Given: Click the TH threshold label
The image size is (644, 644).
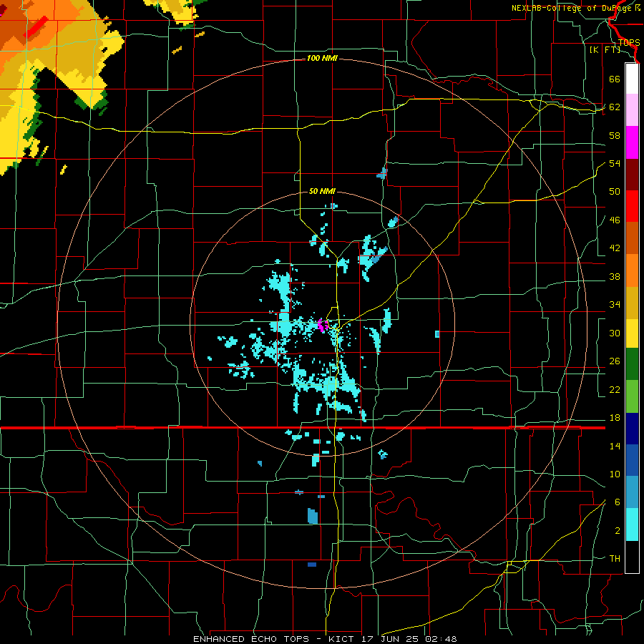Looking at the screenshot, I should pyautogui.click(x=615, y=559).
